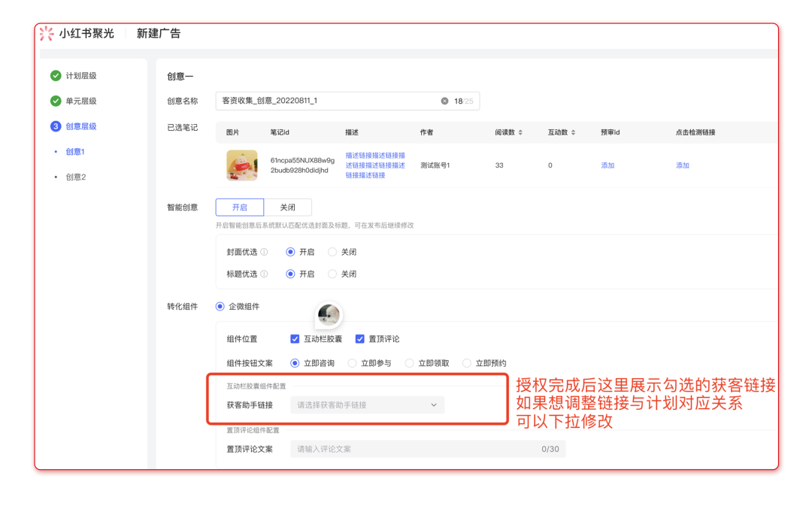The image size is (812, 521).
Task: Select 关闭 radio for 封面优选
Action: (332, 253)
